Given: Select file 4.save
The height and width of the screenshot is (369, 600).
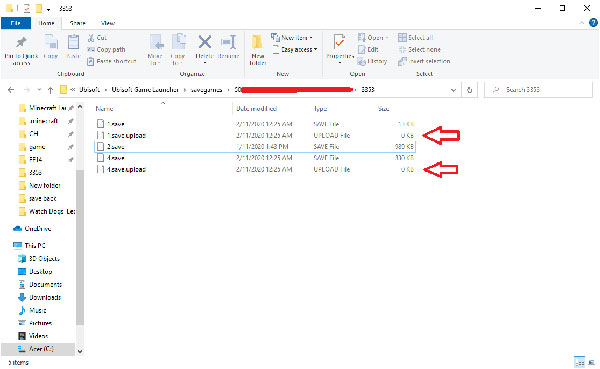Looking at the screenshot, I should pos(255,158).
